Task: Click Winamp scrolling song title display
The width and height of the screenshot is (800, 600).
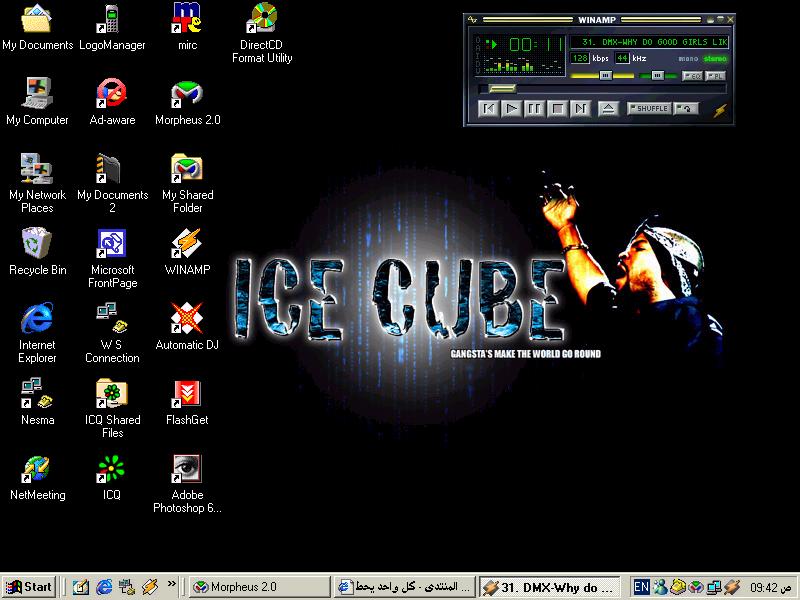Action: (649, 42)
